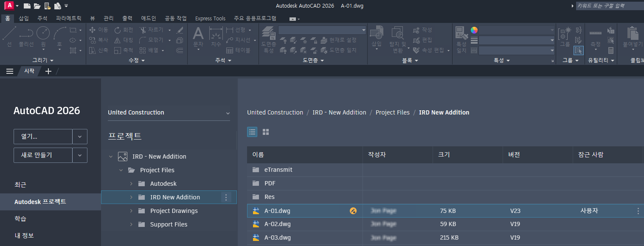Click the calculator icon in Utilities panel

pyautogui.click(x=611, y=50)
